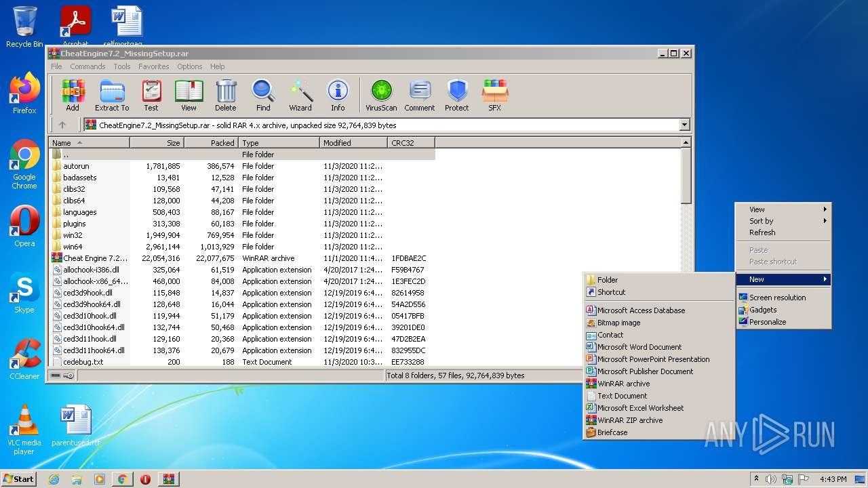Image resolution: width=868 pixels, height=488 pixels.
Task: Launch Firefox desktop shortcut
Action: (x=24, y=94)
